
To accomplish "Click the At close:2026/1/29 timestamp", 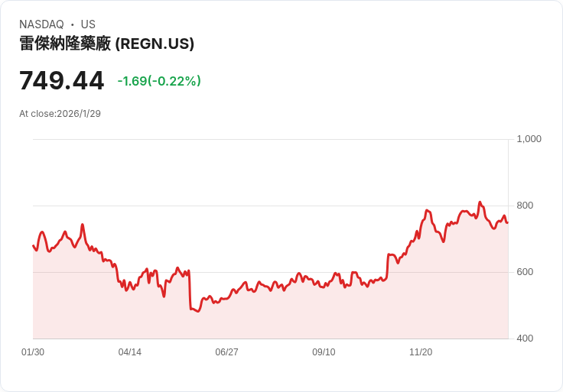I will pos(60,114).
